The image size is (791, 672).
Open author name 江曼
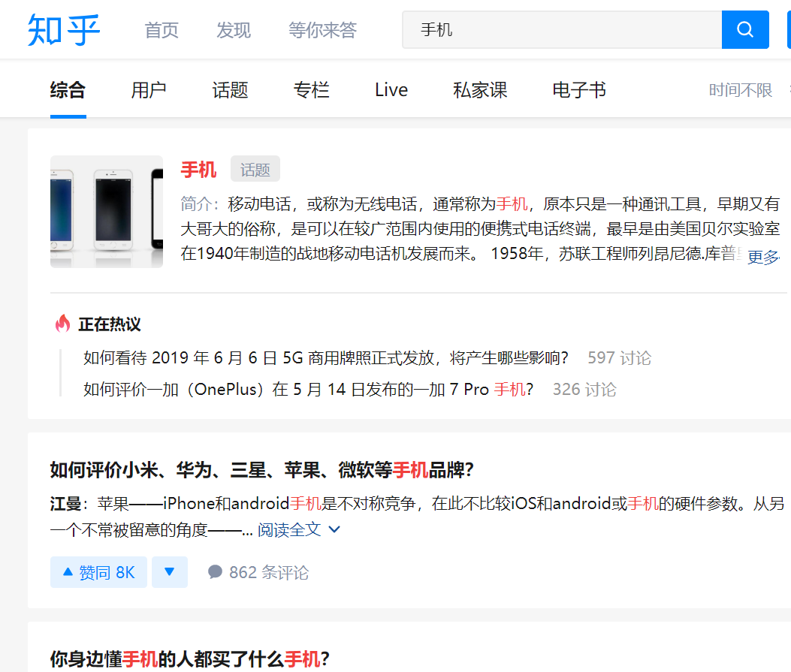pos(65,503)
